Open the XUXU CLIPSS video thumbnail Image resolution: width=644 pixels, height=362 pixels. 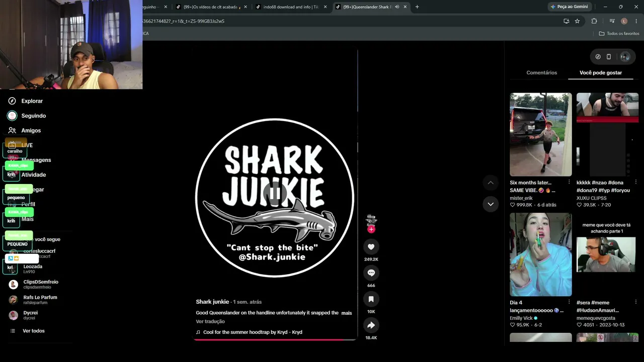click(607, 134)
